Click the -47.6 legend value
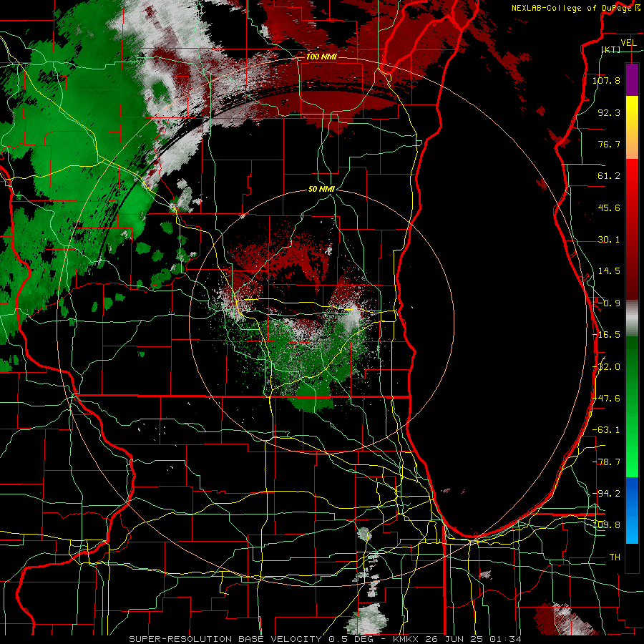The height and width of the screenshot is (644, 644). pos(606,399)
